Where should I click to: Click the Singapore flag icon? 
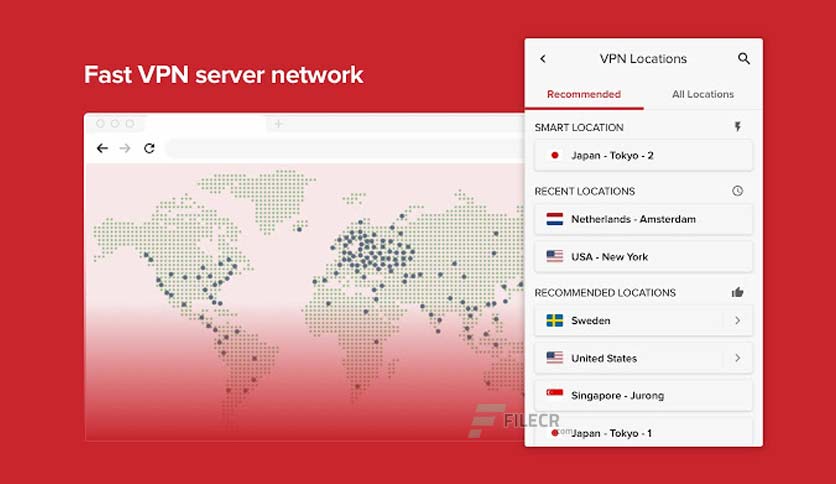(x=554, y=393)
